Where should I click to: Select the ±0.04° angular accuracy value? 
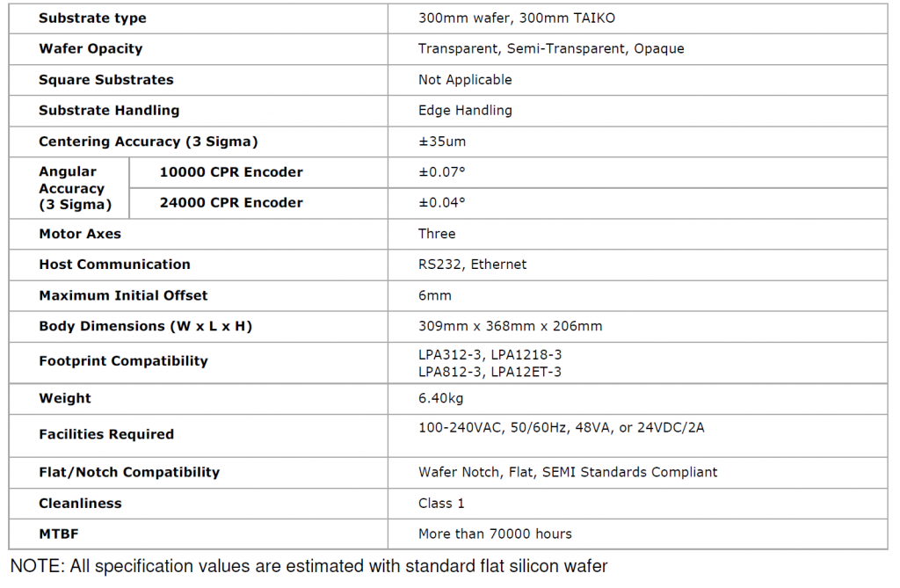tap(442, 203)
